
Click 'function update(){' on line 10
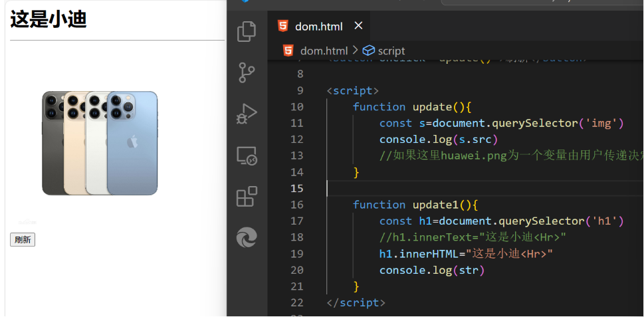[x=412, y=107]
